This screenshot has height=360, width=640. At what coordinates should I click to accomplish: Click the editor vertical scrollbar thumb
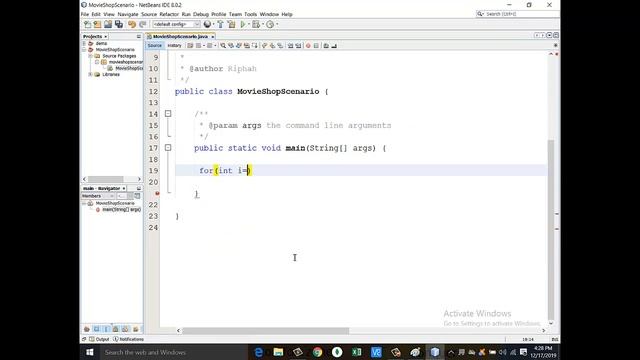[x=551, y=229]
